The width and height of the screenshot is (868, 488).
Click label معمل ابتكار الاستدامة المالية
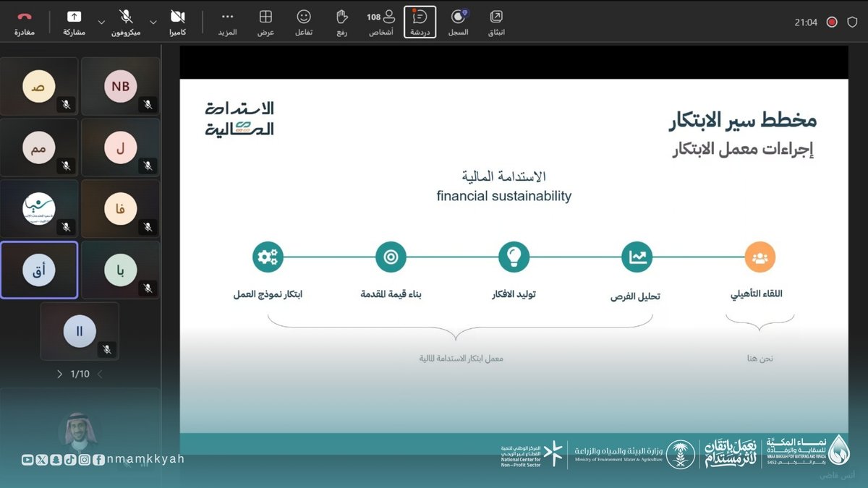[x=461, y=358]
